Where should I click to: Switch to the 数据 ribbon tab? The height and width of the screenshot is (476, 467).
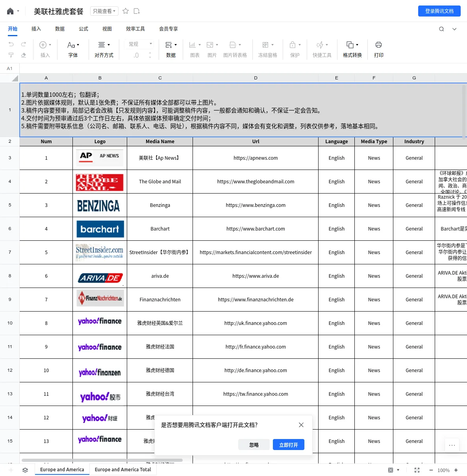point(60,29)
